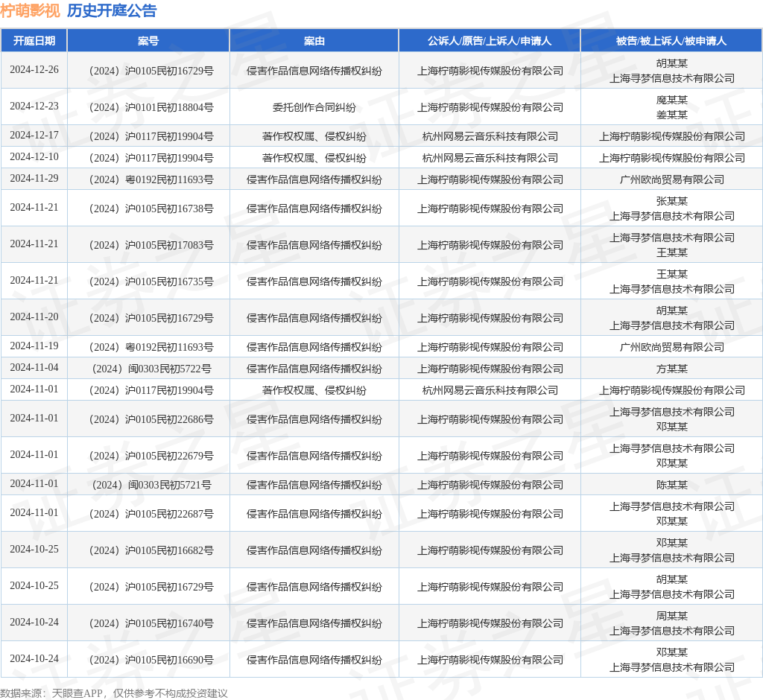Click plaintiff 上海柠萌影视传媒股份有限公司 in 2024-12-23 row
The image size is (763, 700).
(x=490, y=107)
